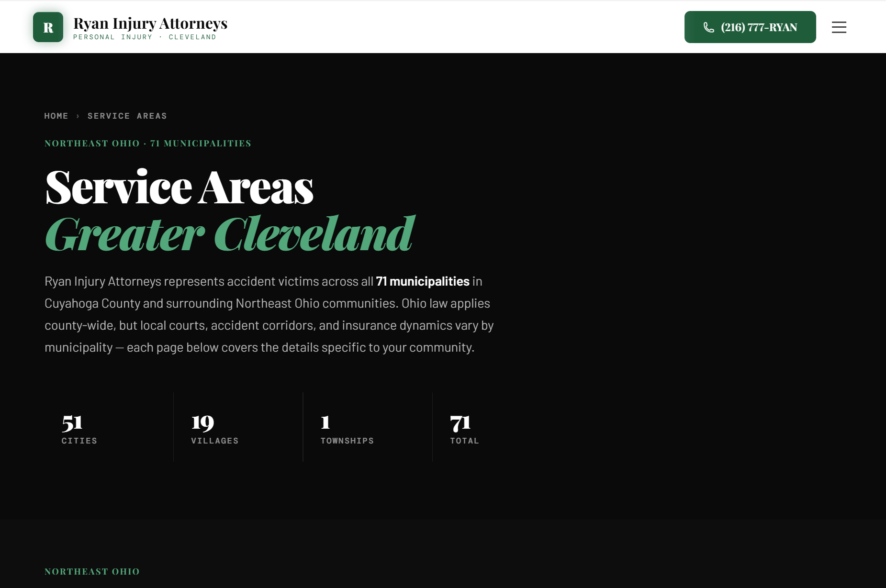Click SERVICE AREAS breadcrumb

127,116
